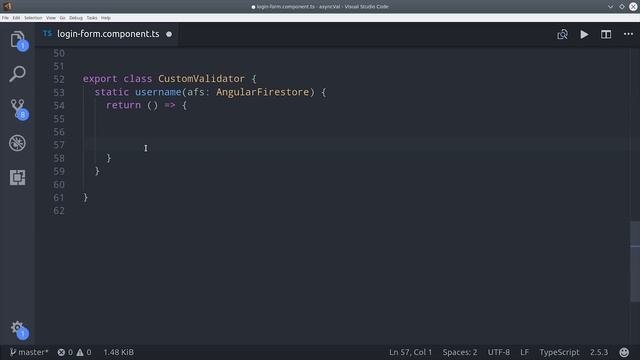Click the closing brace on line 61

[x=85, y=198]
